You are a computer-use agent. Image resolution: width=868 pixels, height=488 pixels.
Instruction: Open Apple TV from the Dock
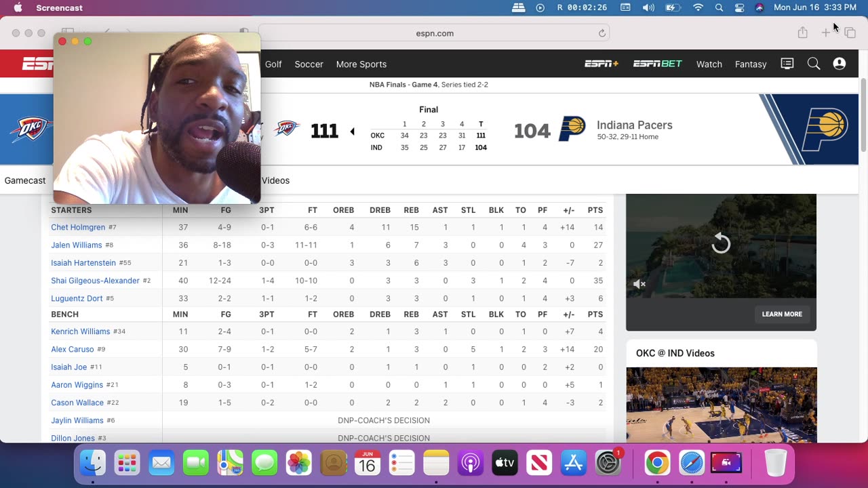pos(505,463)
